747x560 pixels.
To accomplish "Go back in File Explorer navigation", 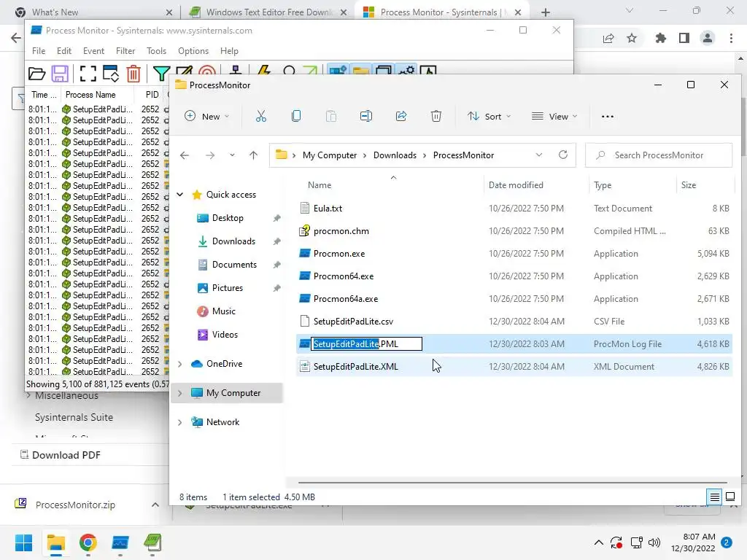I will (185, 155).
